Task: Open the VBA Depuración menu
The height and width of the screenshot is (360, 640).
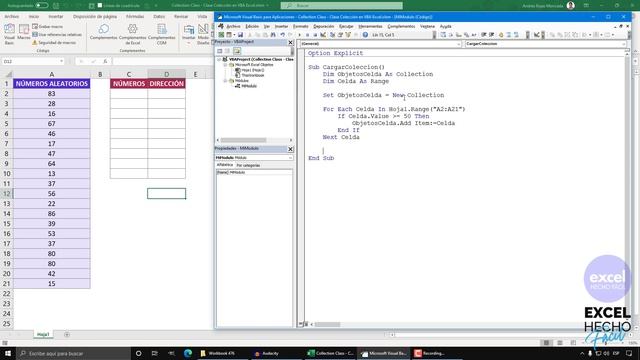Action: pyautogui.click(x=324, y=26)
